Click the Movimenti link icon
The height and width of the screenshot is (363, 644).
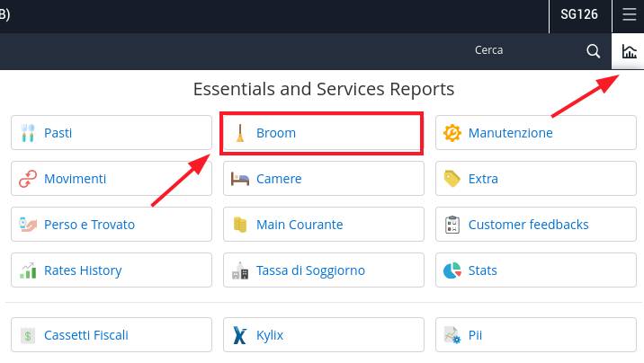[x=28, y=179]
